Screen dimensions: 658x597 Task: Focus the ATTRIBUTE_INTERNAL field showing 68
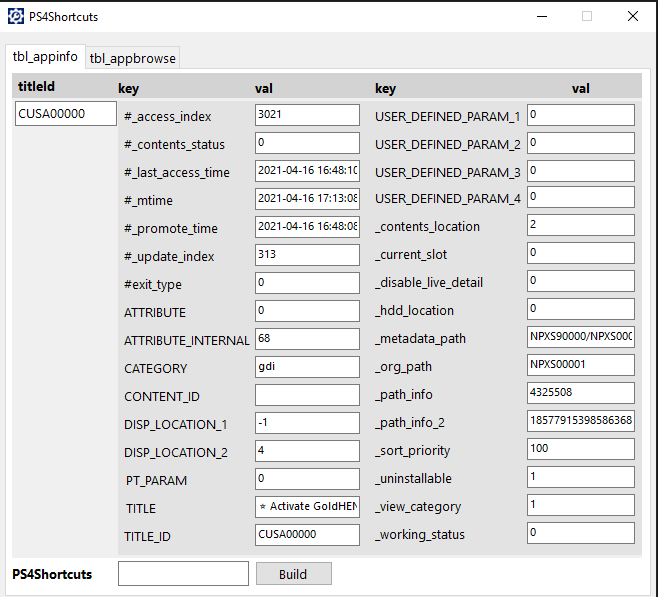point(307,339)
